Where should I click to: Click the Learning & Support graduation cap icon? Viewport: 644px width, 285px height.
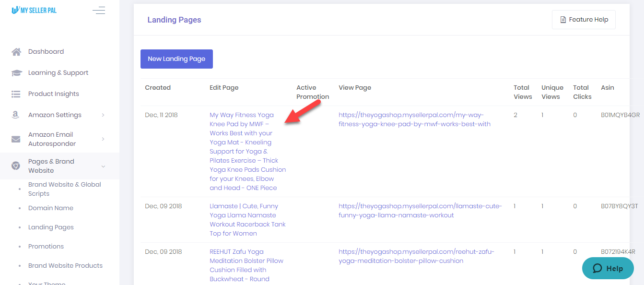pyautogui.click(x=16, y=73)
